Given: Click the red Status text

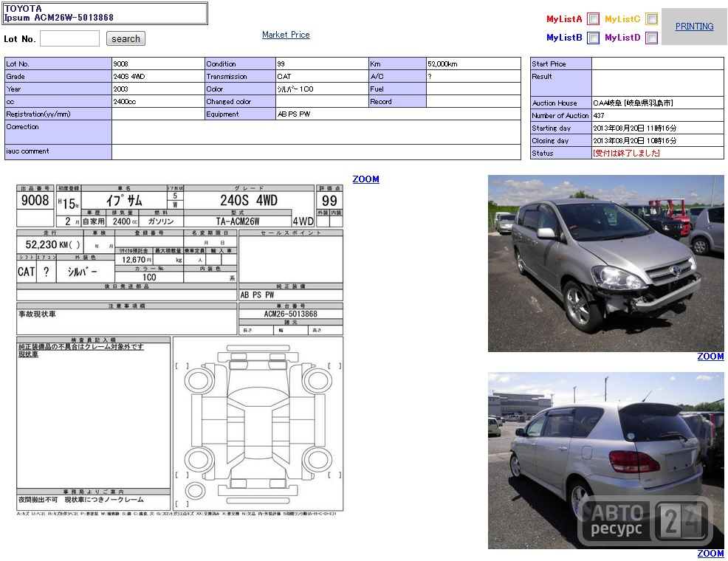Looking at the screenshot, I should pyautogui.click(x=626, y=153).
